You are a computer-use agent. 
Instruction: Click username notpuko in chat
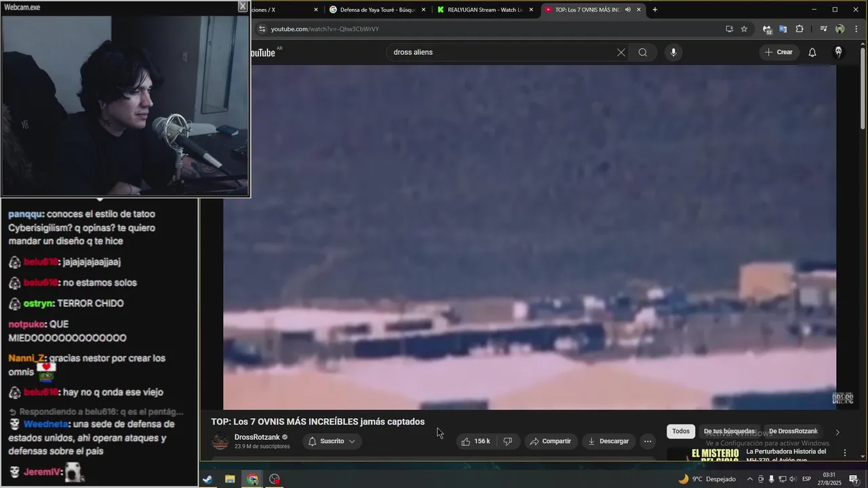[x=27, y=325]
